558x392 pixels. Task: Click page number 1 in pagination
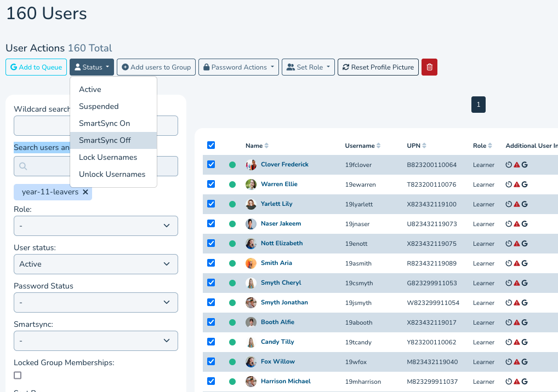pos(478,105)
